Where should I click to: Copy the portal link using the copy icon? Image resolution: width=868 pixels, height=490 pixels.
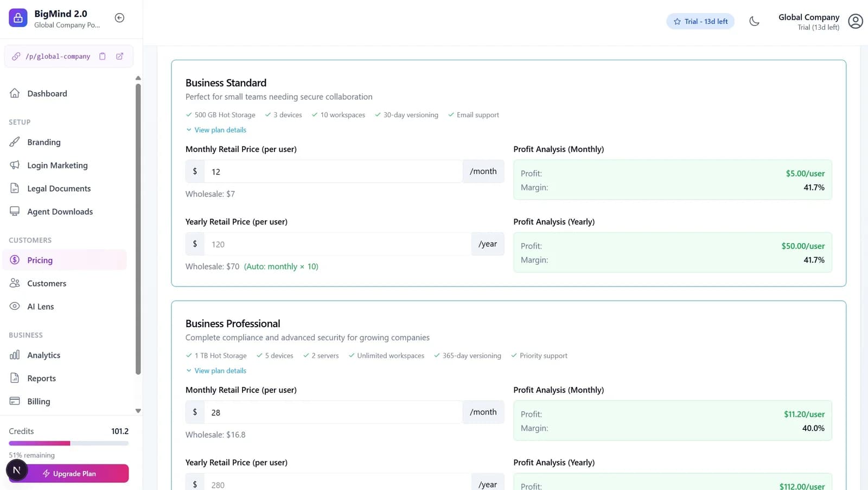pos(102,56)
